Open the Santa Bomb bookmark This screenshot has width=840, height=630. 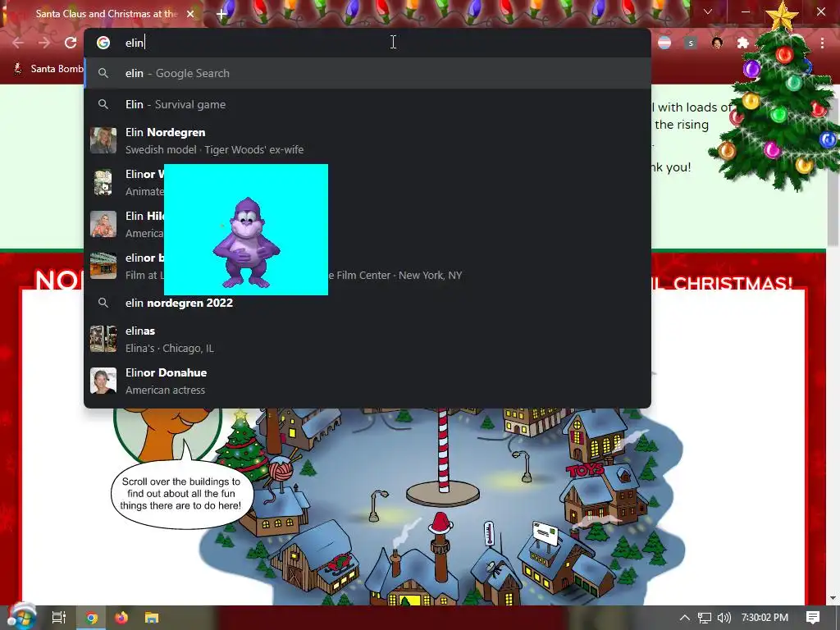click(48, 69)
